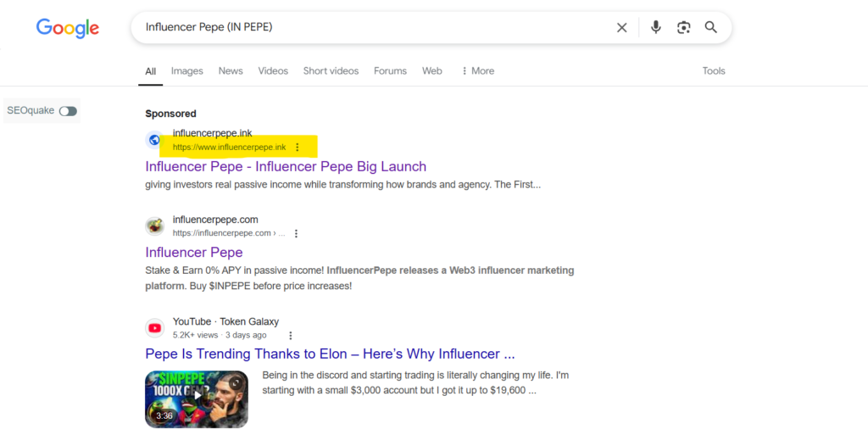Open Google Lens image search icon

point(684,28)
